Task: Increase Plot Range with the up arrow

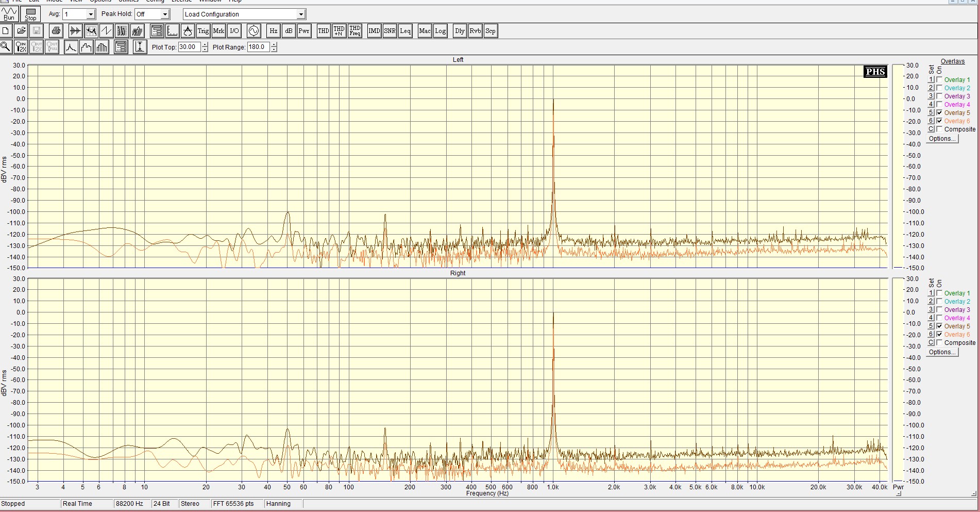Action: 274,45
